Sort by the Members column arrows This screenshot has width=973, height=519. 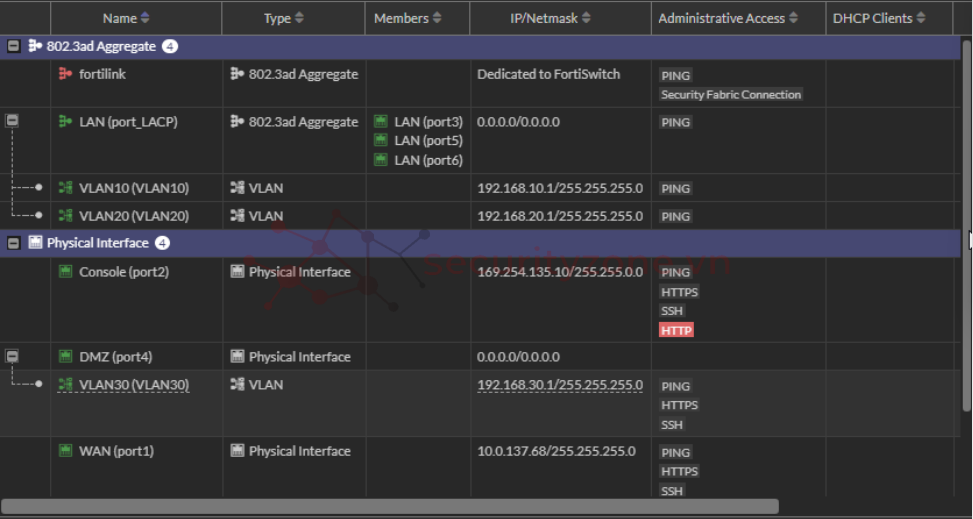coord(437,19)
